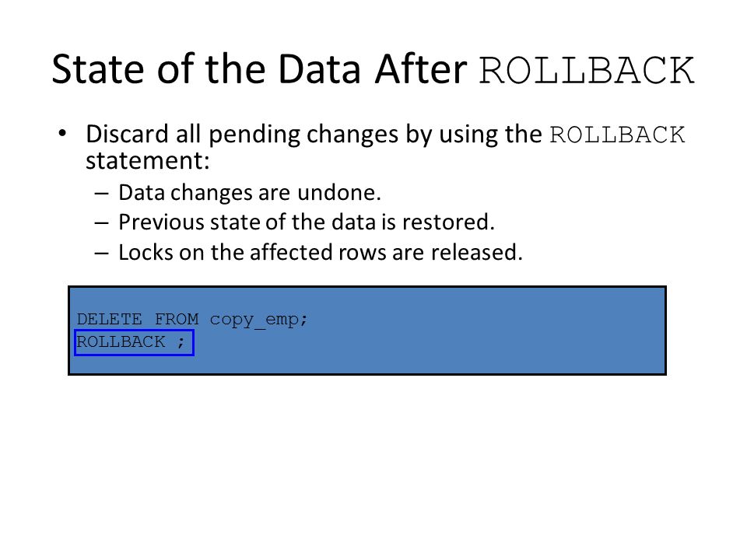The width and height of the screenshot is (747, 560).
Task: Select the table name copy_emp; in the code
Action: click(258, 320)
